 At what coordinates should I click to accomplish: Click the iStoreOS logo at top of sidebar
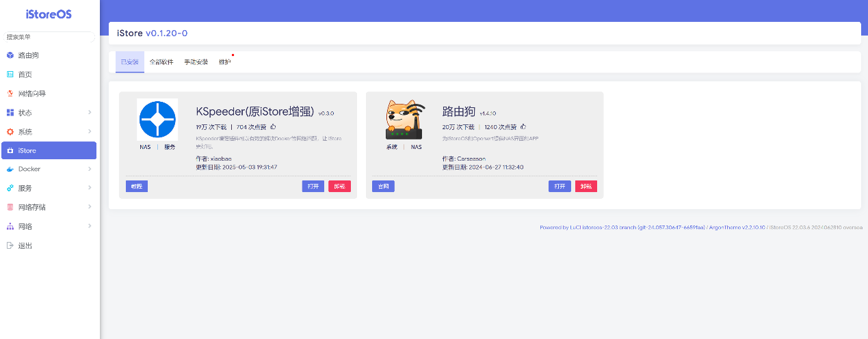pos(49,14)
